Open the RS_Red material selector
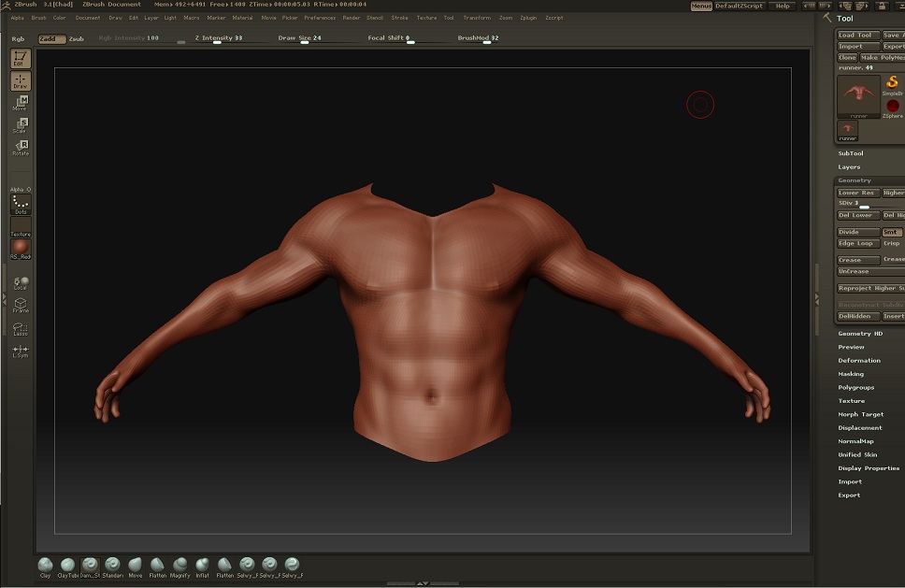Screen dimensions: 905x588 pos(21,250)
